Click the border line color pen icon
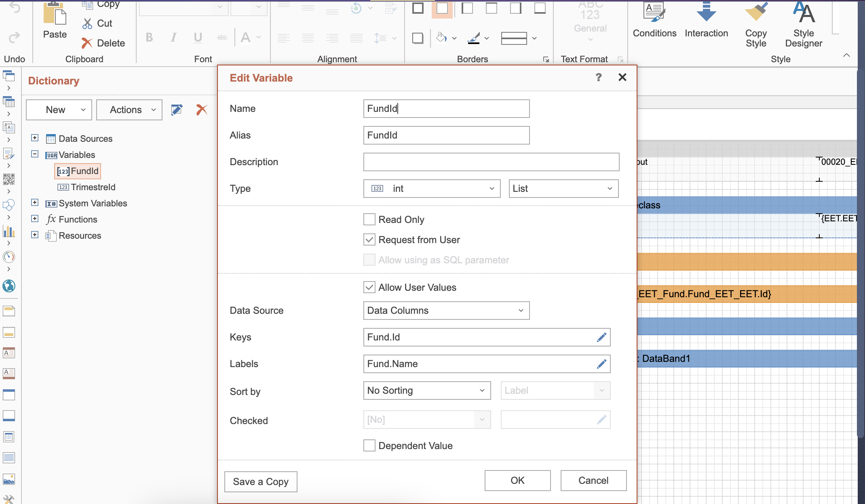The image size is (865, 504). click(x=474, y=38)
